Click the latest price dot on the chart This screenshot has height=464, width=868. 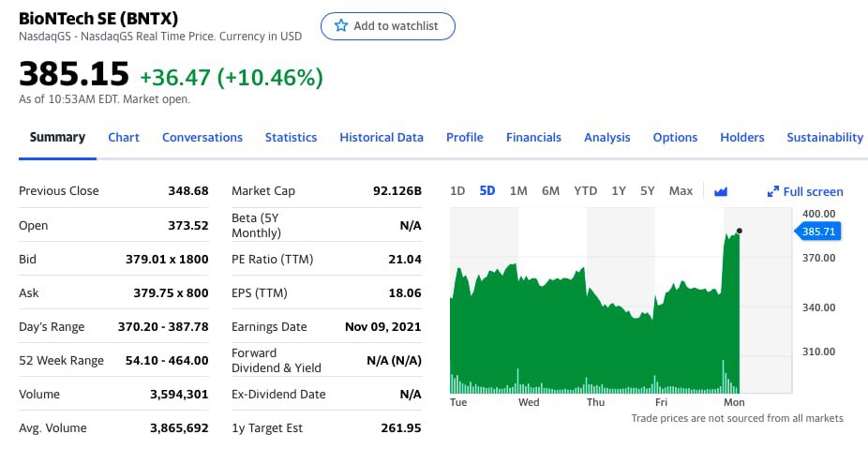coord(739,231)
